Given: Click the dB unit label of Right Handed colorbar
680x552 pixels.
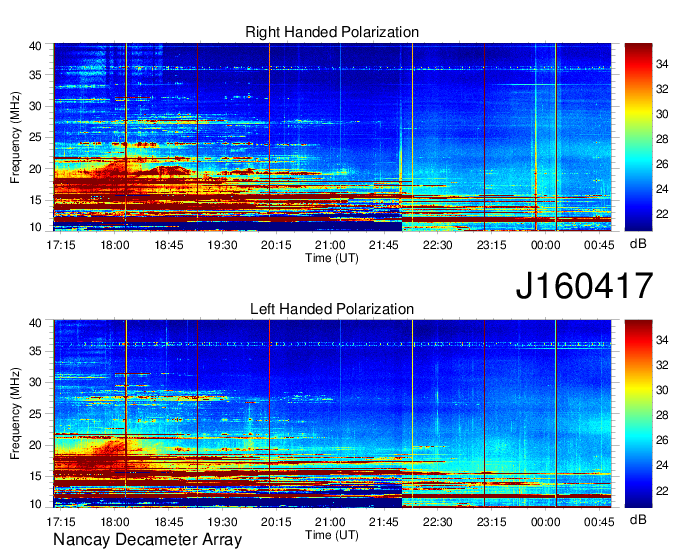Looking at the screenshot, I should pyautogui.click(x=638, y=244).
